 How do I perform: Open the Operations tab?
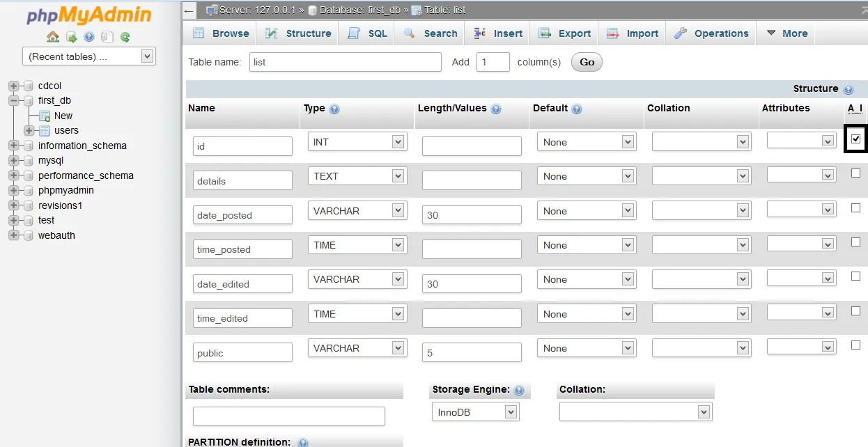[711, 33]
